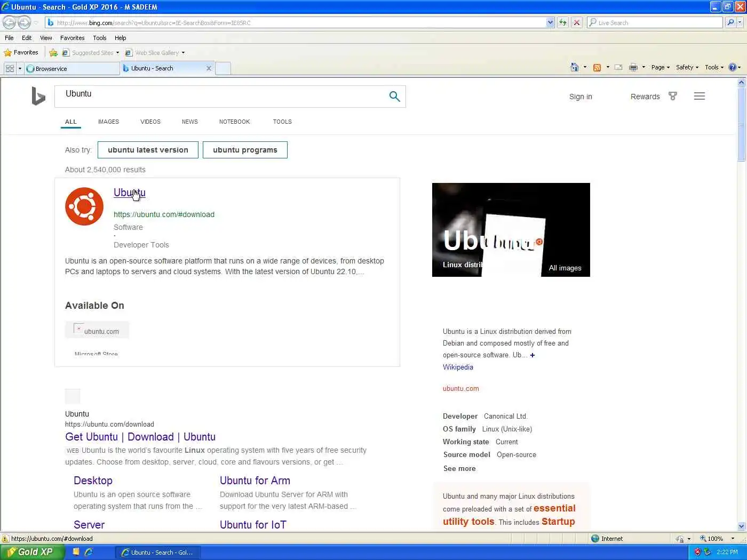The height and width of the screenshot is (560, 747).
Task: Select the IMAGES search tab
Action: 108,122
